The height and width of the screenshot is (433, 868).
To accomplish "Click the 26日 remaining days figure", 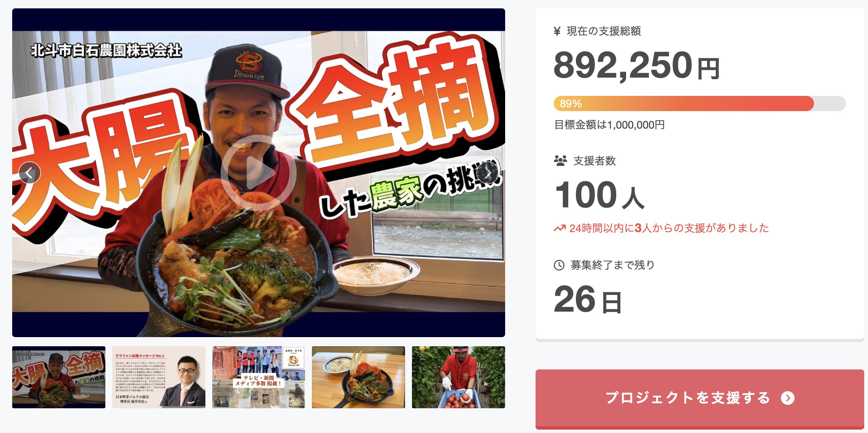I will (588, 300).
